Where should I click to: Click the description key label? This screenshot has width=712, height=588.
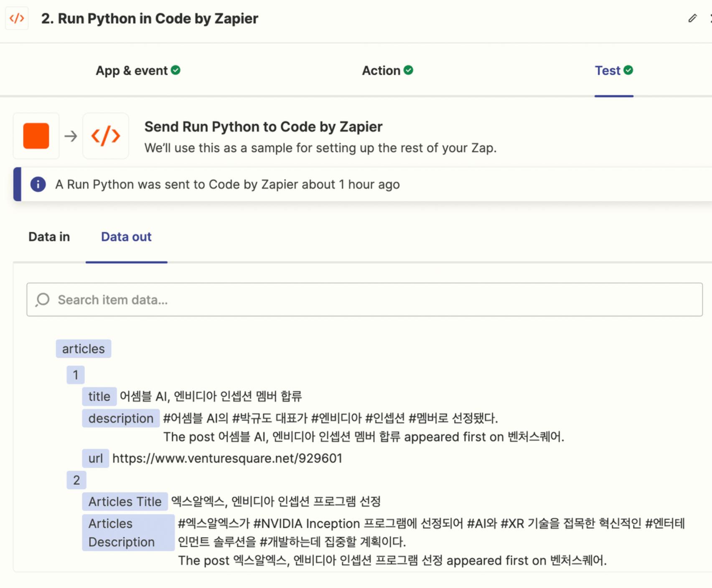(x=121, y=418)
